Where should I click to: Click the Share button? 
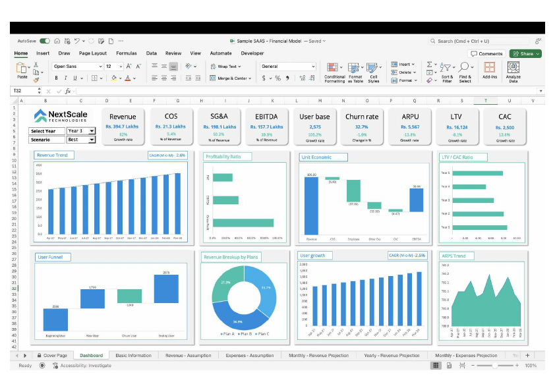click(525, 53)
